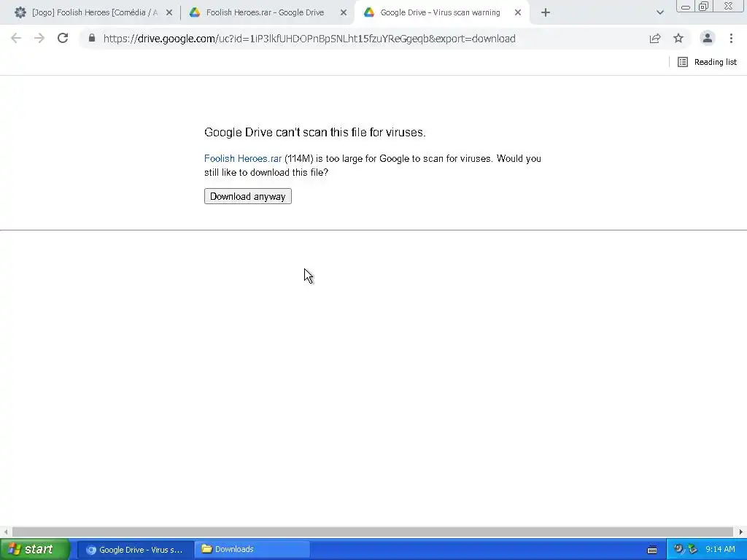Reload the current page
The width and height of the screenshot is (747, 560).
tap(63, 38)
